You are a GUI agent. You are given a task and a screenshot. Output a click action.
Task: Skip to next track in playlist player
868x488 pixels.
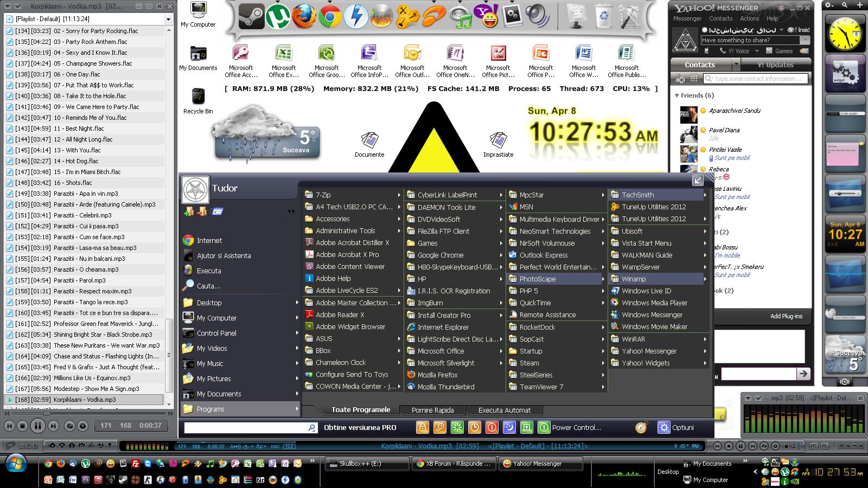click(x=53, y=426)
